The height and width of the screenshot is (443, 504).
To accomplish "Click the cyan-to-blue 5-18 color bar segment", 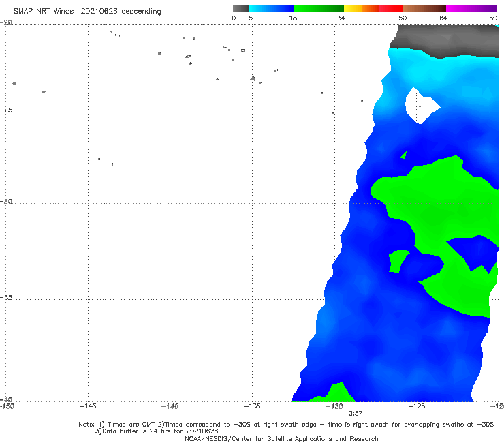I will pyautogui.click(x=272, y=8).
